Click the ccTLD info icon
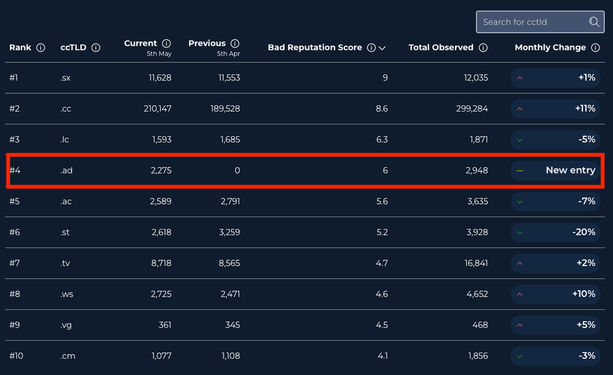Viewport: 613px width, 375px height. (x=96, y=48)
